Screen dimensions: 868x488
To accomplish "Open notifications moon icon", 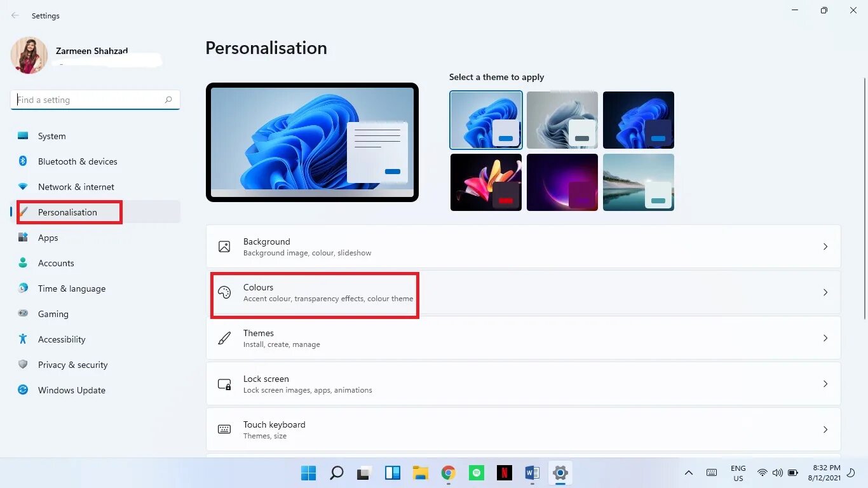I will (851, 473).
